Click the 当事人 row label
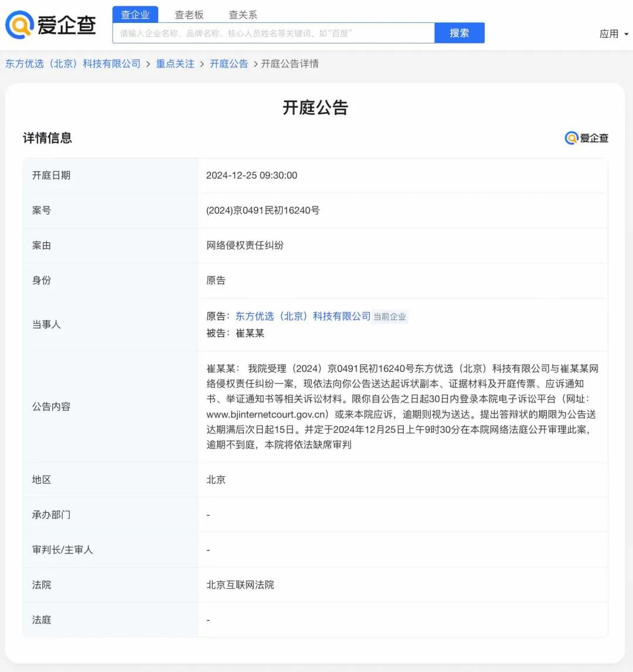 tap(47, 324)
